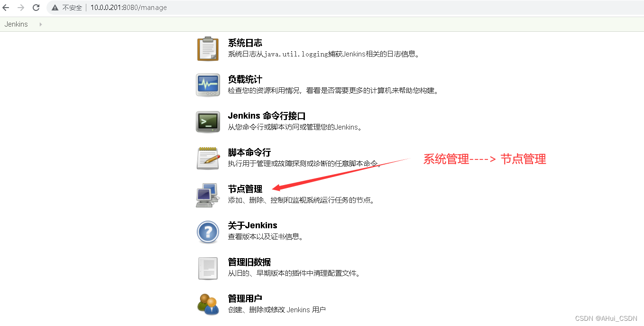644x326 pixels.
Task: Click the 节点管理 computers icon
Action: 208,195
